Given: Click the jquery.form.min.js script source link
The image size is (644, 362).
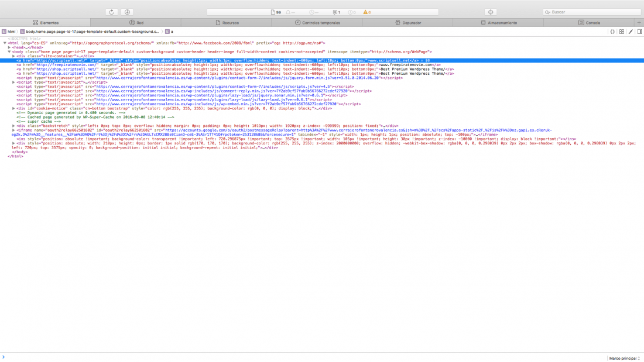Looking at the screenshot, I should pos(238,78).
